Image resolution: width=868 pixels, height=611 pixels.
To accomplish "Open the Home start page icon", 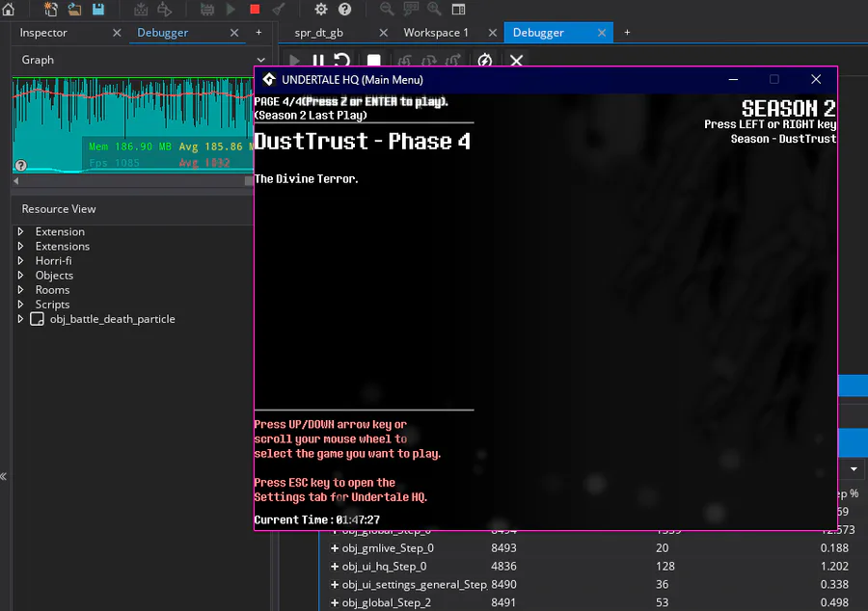I will tap(9, 9).
